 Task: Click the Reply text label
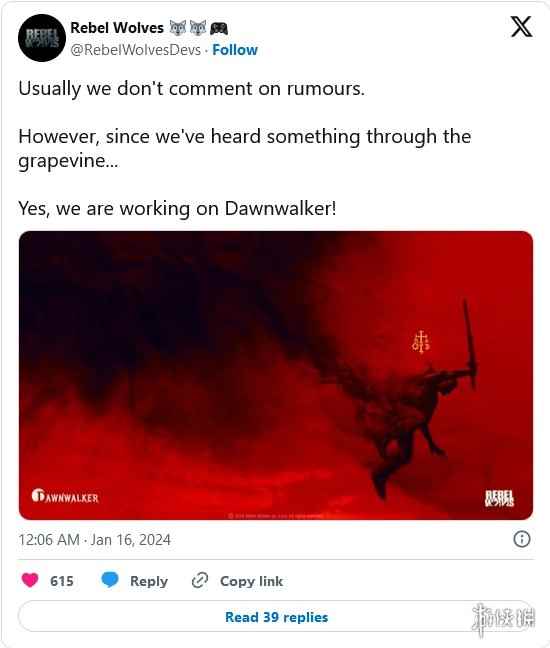pyautogui.click(x=149, y=581)
